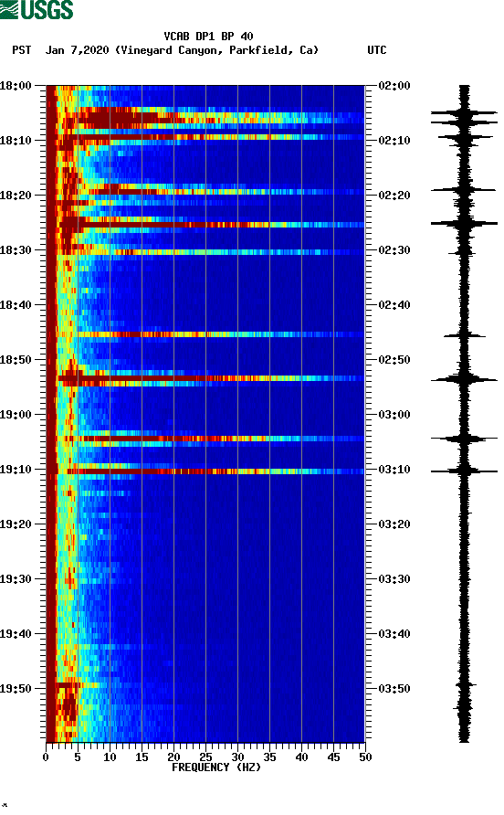This screenshot has height=815, width=504.
Task: Click the '03:00' UTC time label
Action: [x=394, y=415]
